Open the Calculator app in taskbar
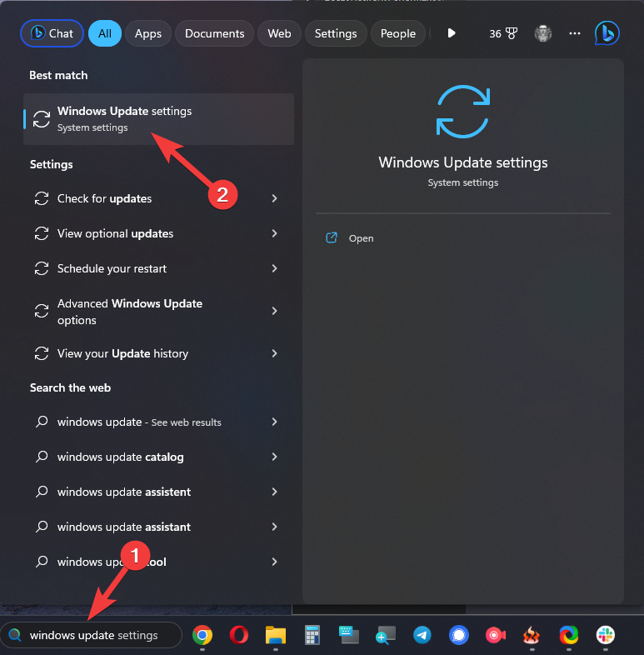644x655 pixels. tap(312, 636)
